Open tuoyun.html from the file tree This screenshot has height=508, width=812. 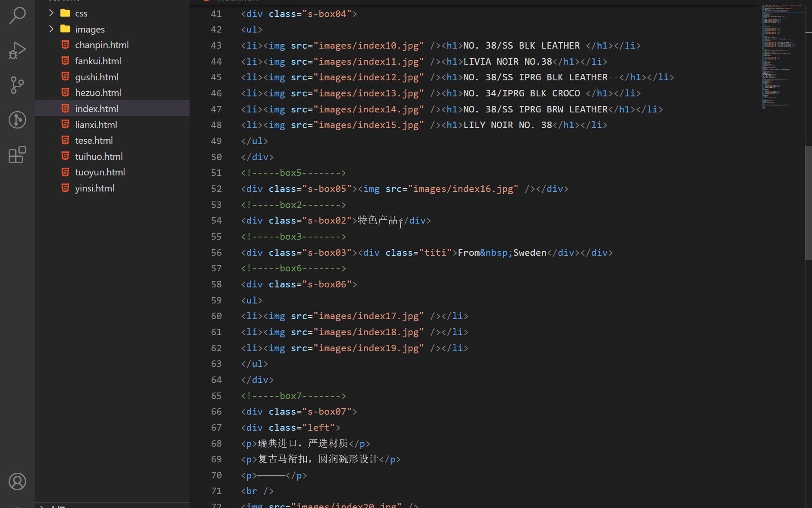[x=99, y=172]
